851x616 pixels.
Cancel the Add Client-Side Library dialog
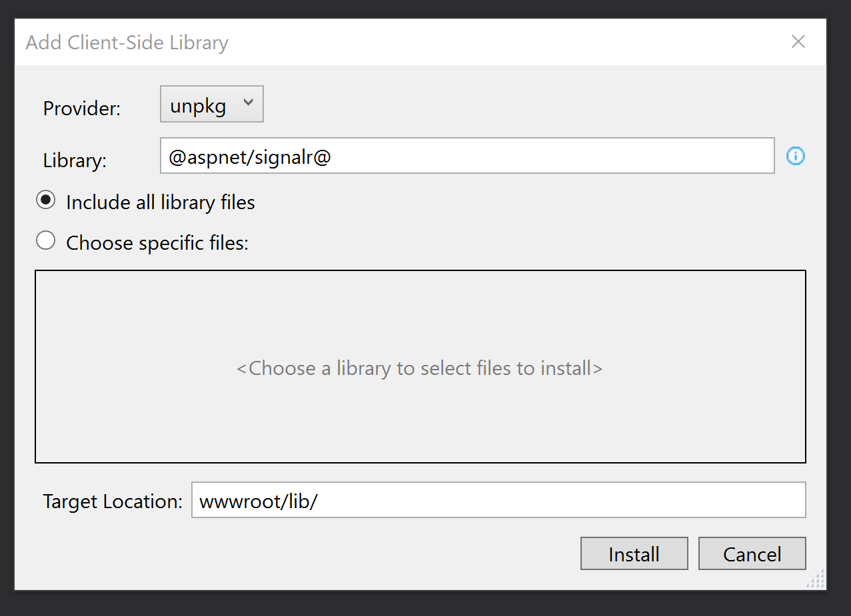pyautogui.click(x=752, y=553)
